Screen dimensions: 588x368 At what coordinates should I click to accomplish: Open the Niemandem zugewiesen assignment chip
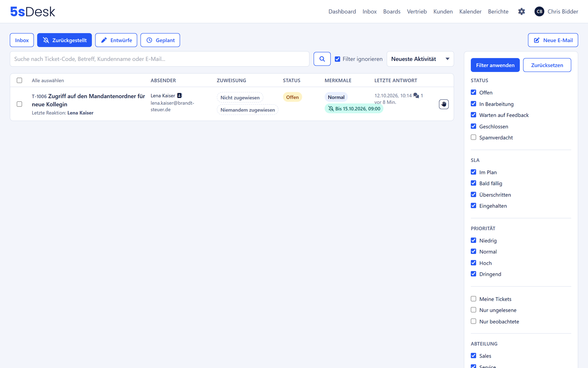point(248,110)
